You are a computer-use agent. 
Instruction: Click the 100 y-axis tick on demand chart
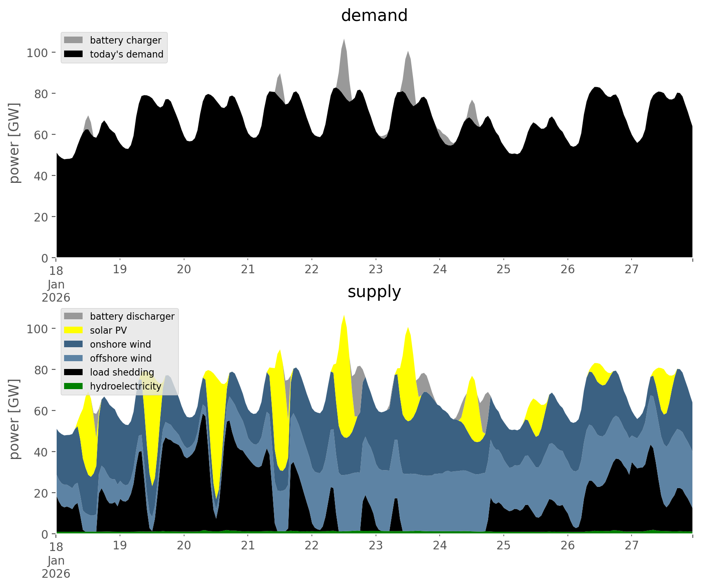37,53
